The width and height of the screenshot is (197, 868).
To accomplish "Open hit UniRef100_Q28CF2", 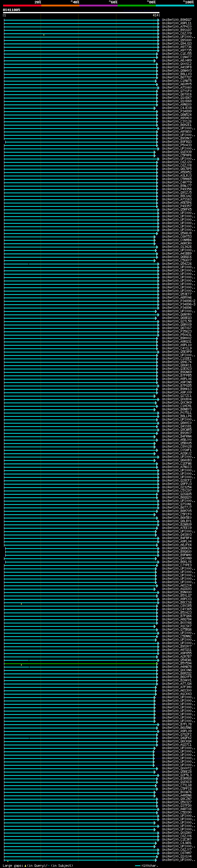I will 177,481.
